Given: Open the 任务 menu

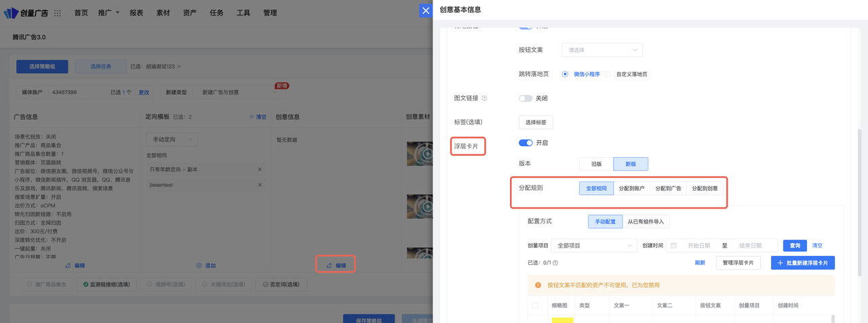Looking at the screenshot, I should click(216, 13).
